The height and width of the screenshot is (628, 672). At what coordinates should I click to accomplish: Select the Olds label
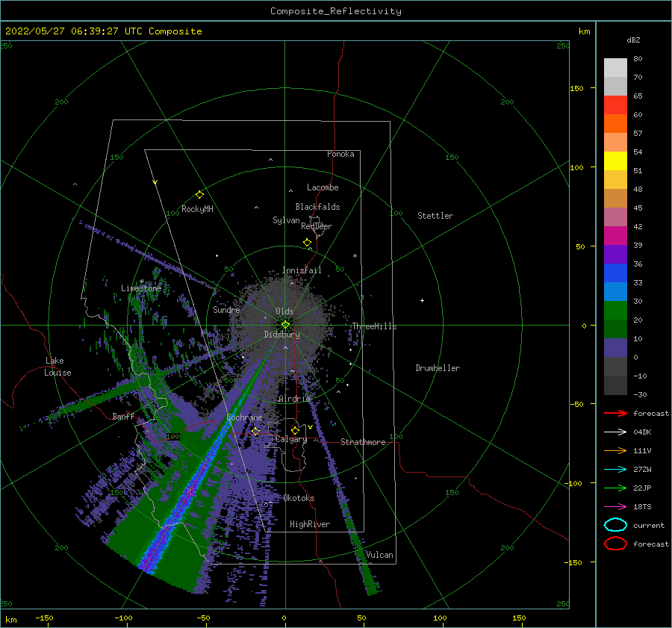pos(284,311)
